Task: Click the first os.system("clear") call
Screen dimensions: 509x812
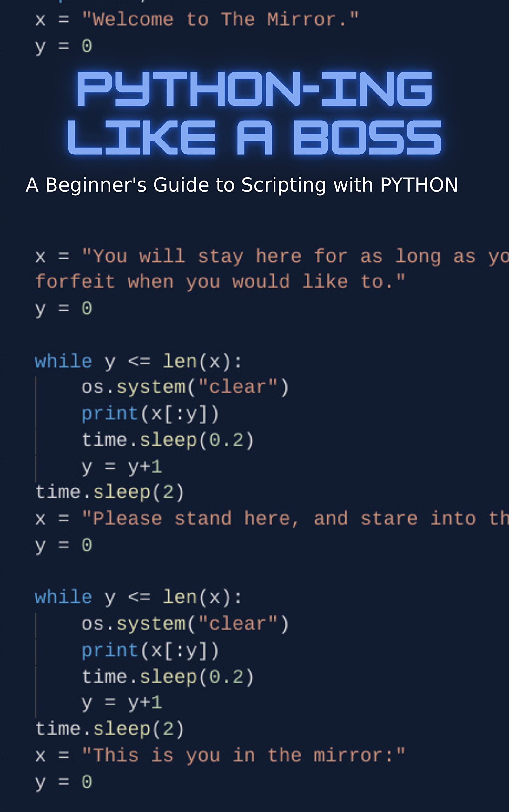Action: click(185, 387)
